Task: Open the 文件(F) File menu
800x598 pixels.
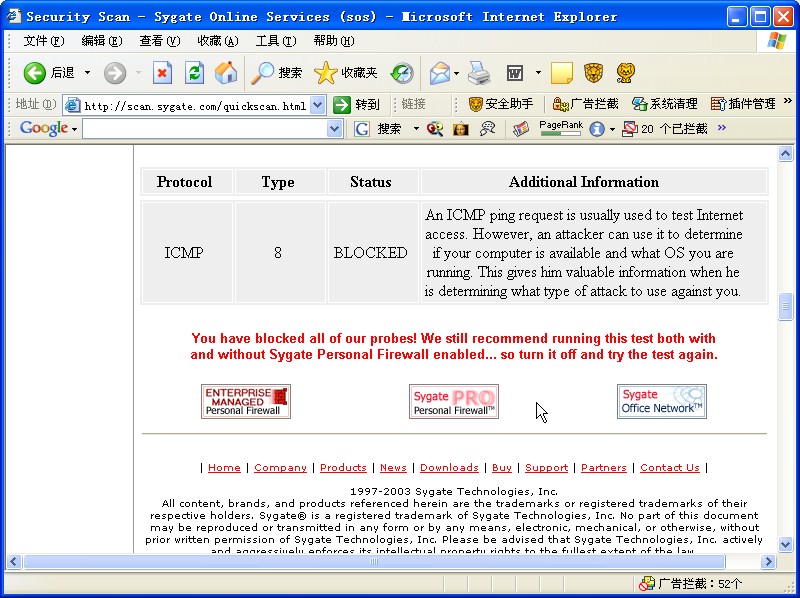Action: 44,41
